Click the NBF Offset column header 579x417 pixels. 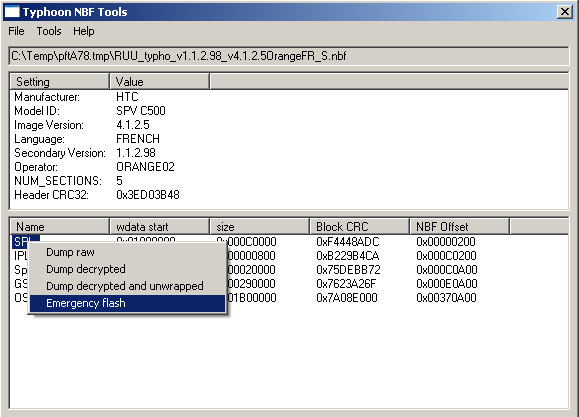coord(460,226)
